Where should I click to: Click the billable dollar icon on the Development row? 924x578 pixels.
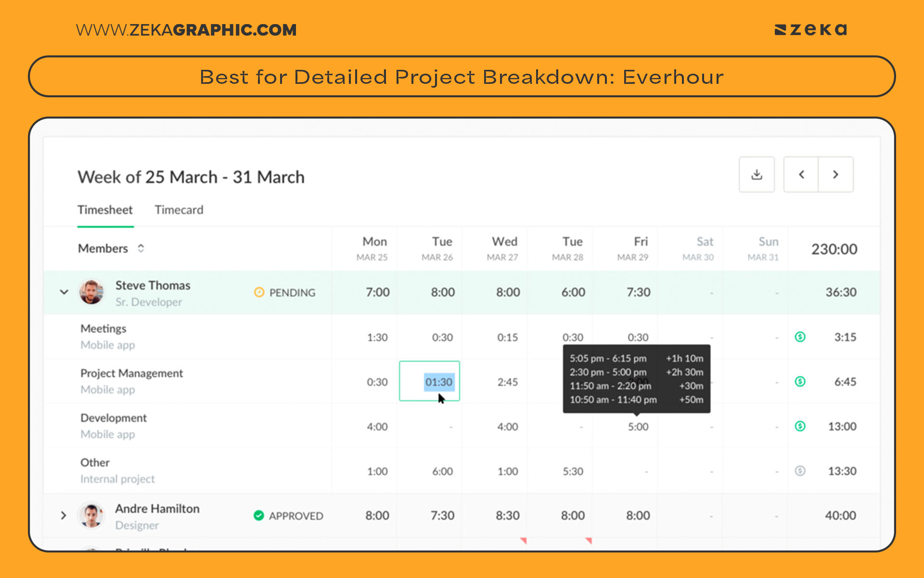coord(799,426)
